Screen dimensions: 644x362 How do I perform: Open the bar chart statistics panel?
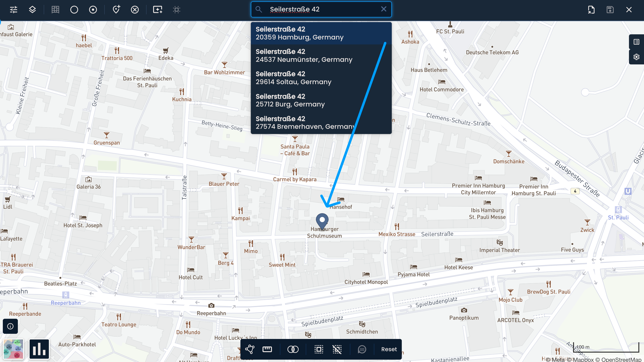coord(39,349)
